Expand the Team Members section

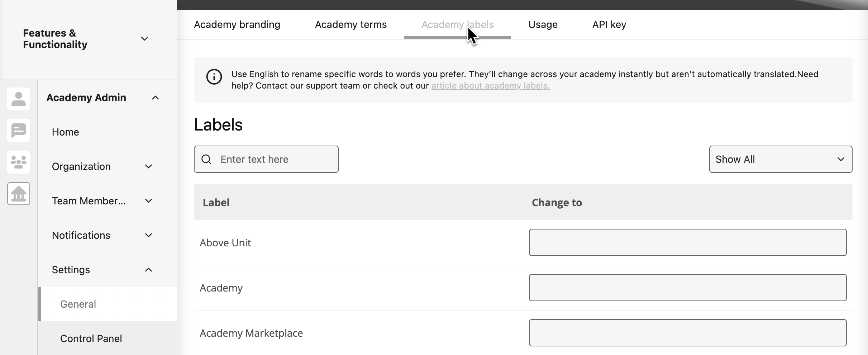[149, 201]
